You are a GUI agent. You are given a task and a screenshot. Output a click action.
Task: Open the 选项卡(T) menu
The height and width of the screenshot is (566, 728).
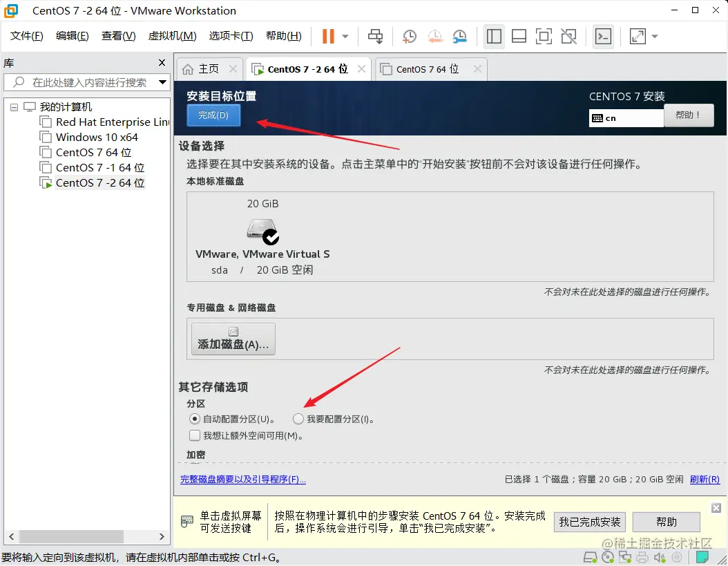point(231,36)
